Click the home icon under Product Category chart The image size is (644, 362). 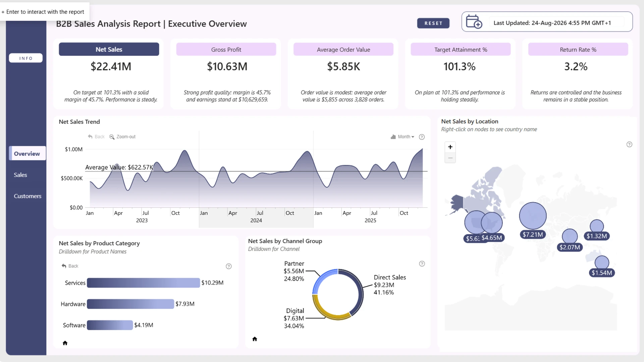pos(65,343)
